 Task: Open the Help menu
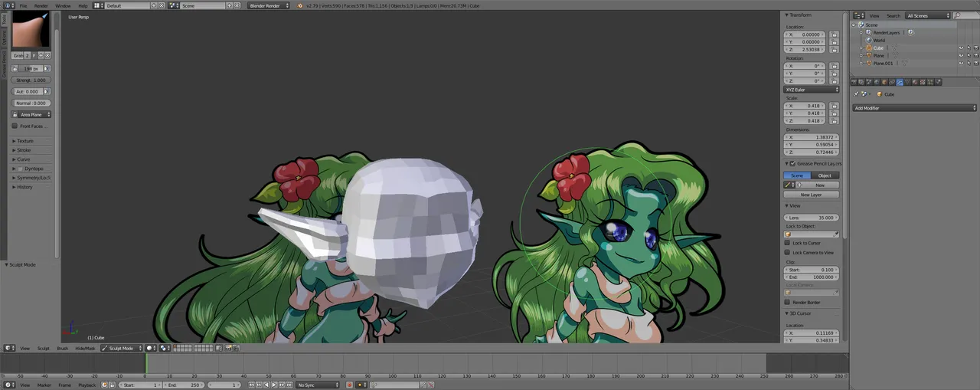click(83, 5)
